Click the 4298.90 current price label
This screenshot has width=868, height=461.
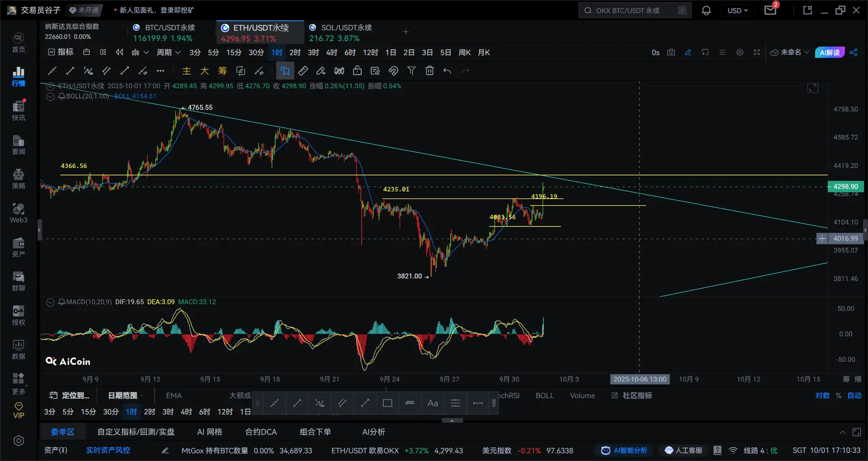(x=845, y=186)
